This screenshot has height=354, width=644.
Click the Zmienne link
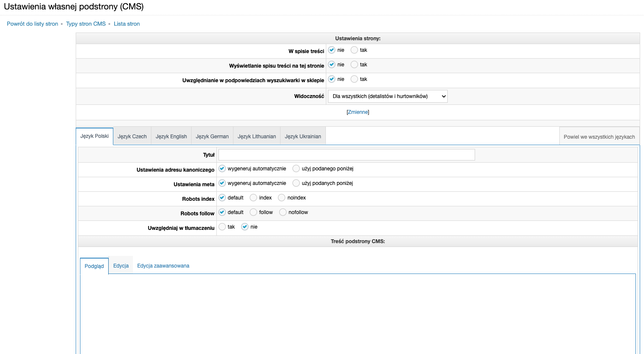coord(358,112)
